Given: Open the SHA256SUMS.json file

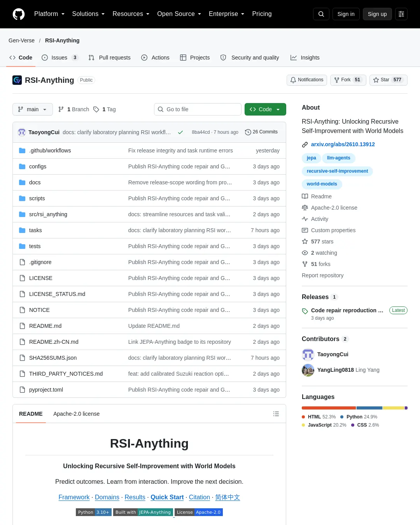Looking at the screenshot, I should [x=53, y=358].
